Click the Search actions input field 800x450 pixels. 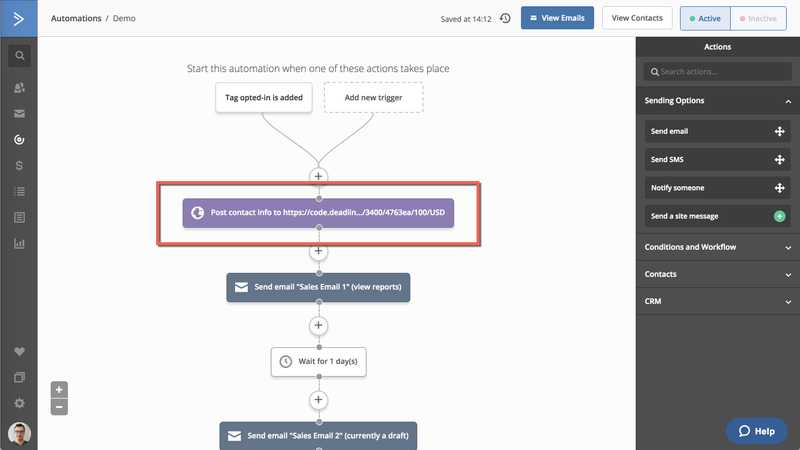(x=717, y=72)
